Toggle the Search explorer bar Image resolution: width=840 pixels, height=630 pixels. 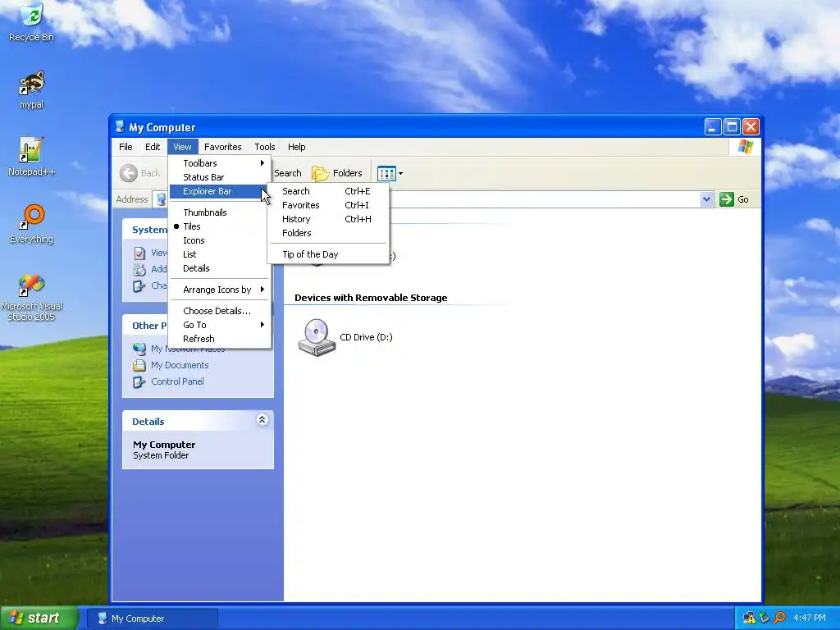click(328, 191)
